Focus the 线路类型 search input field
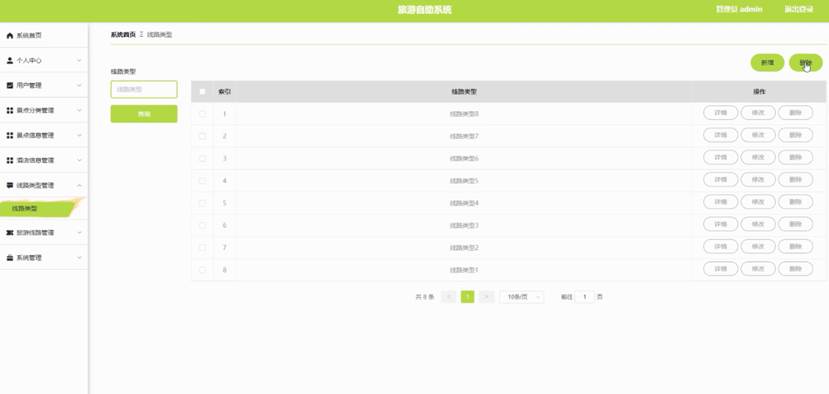829x394 pixels. (144, 89)
